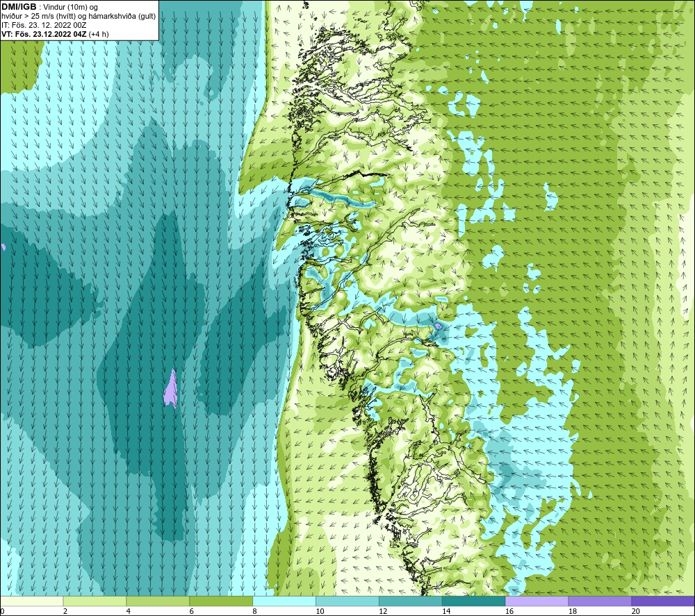Click the legend scale label 6

[192, 612]
